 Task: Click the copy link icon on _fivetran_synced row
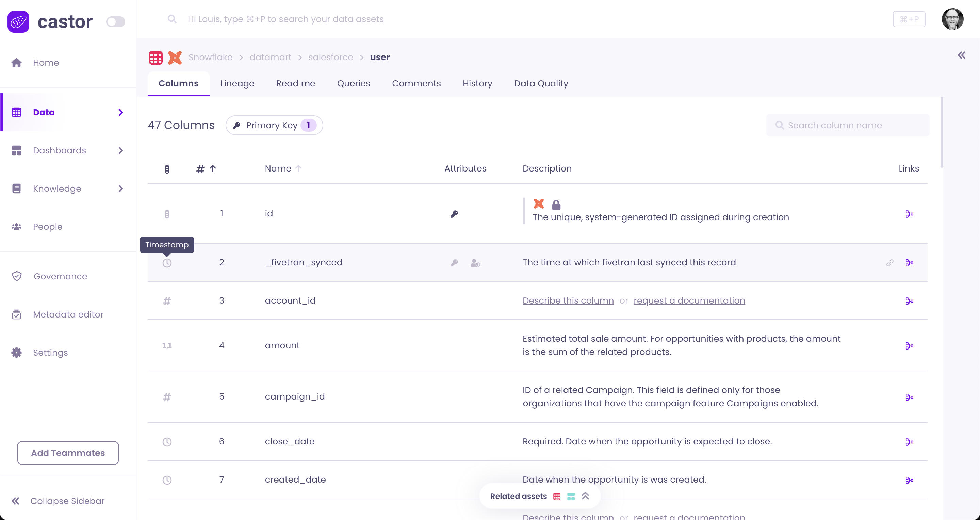[889, 263]
